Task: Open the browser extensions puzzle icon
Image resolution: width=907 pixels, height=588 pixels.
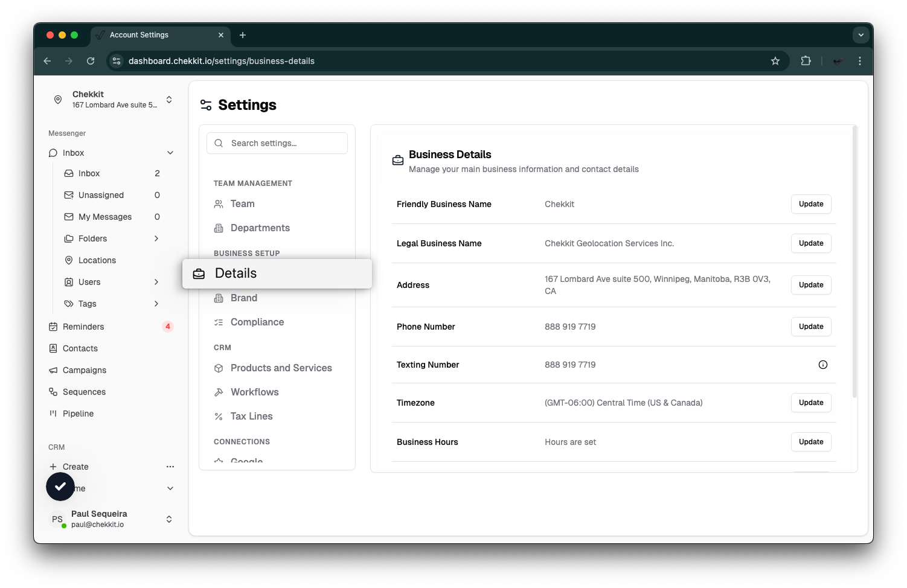Action: [x=806, y=61]
